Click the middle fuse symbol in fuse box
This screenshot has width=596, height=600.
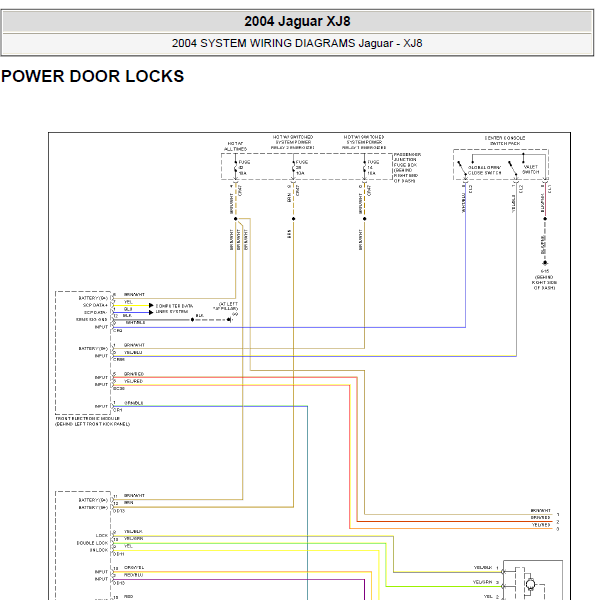293,167
